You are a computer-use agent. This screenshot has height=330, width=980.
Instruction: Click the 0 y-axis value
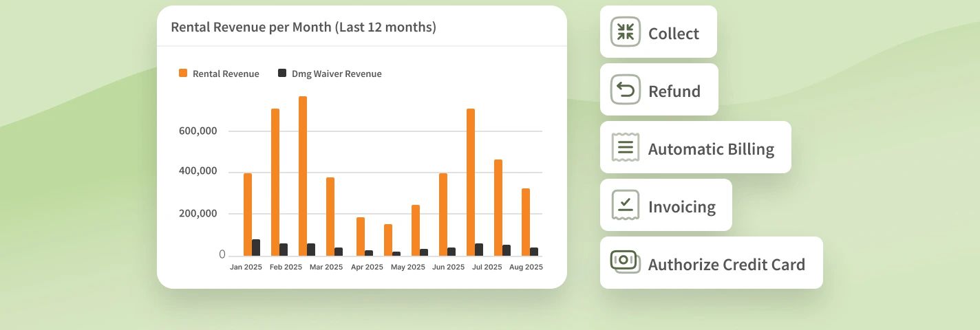[222, 254]
